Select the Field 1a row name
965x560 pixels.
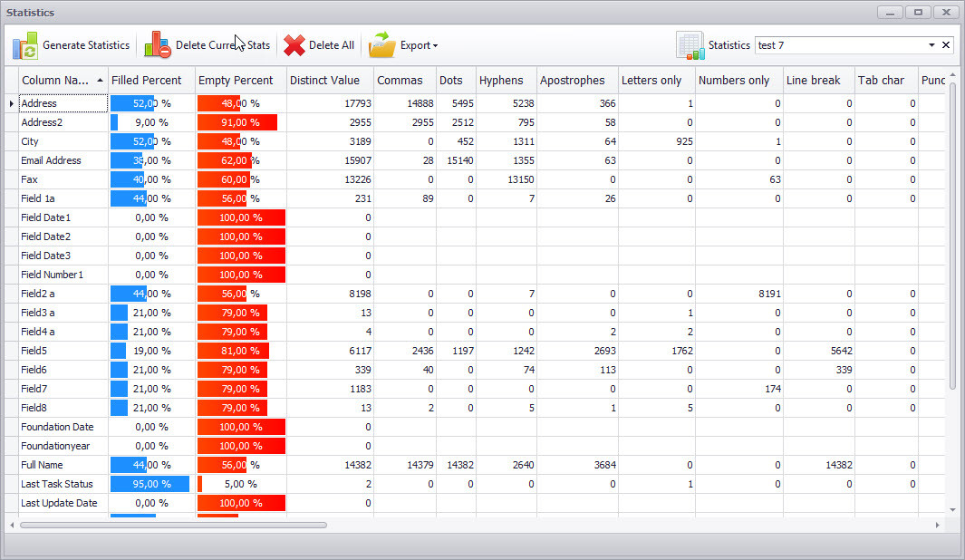point(37,198)
